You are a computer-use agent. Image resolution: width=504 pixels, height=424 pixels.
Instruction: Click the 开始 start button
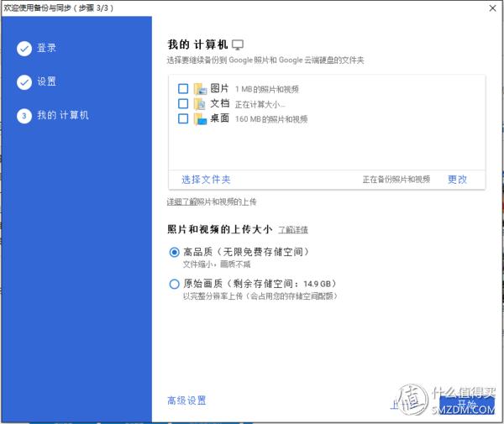(x=467, y=405)
